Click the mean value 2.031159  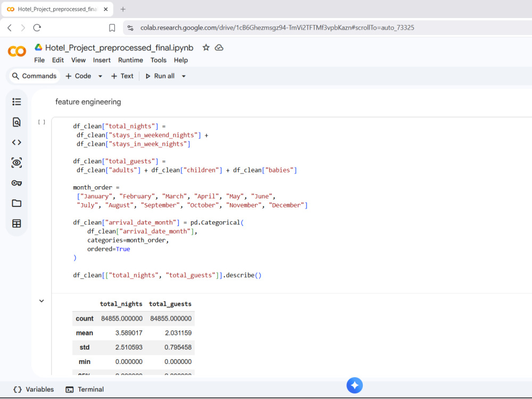tap(178, 333)
